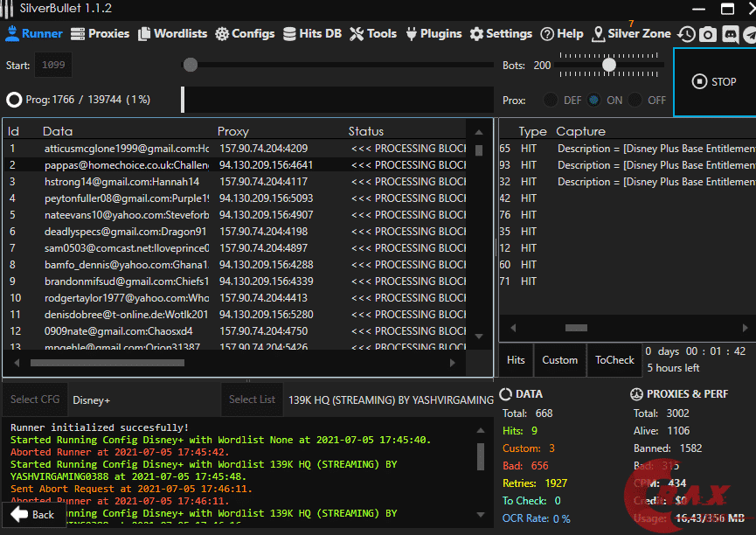Select the OFF proxy mode radio button
This screenshot has width=756, height=535.
coord(635,100)
